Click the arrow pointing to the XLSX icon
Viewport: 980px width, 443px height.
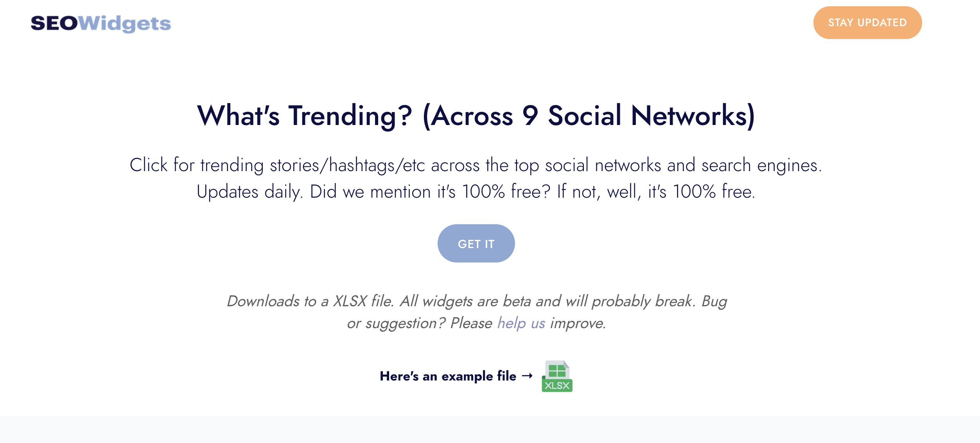(526, 376)
